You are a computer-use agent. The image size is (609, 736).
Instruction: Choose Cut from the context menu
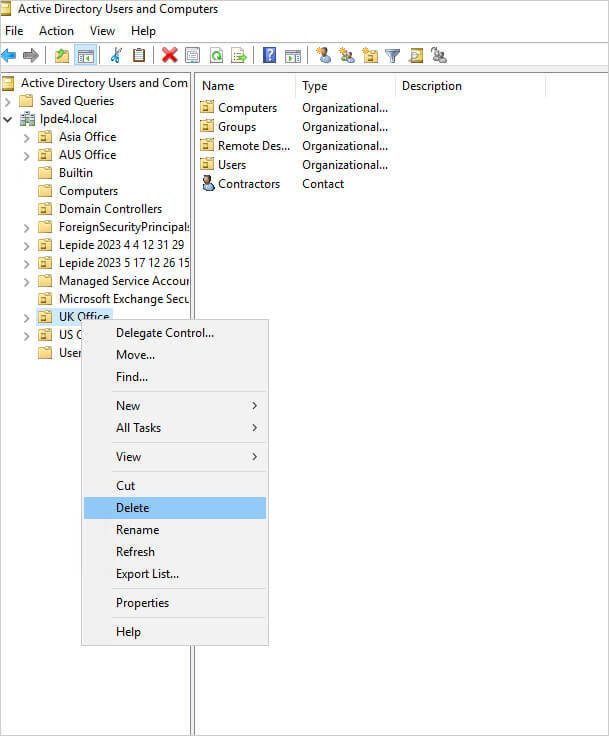point(175,486)
